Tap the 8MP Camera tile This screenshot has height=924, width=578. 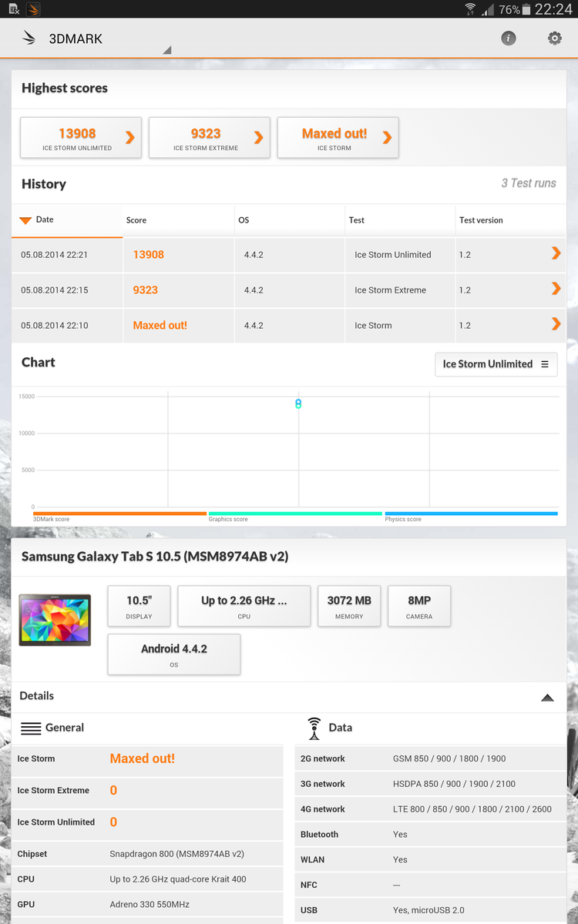pyautogui.click(x=419, y=606)
